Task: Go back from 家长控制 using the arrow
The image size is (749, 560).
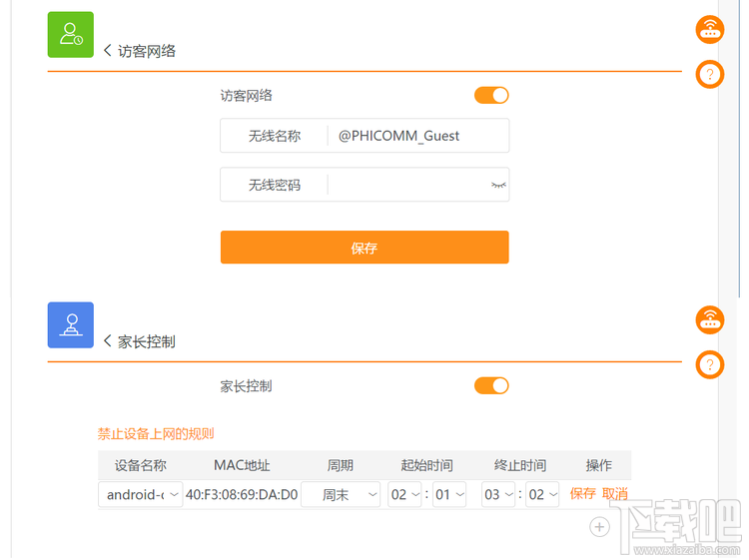Action: pyautogui.click(x=108, y=340)
